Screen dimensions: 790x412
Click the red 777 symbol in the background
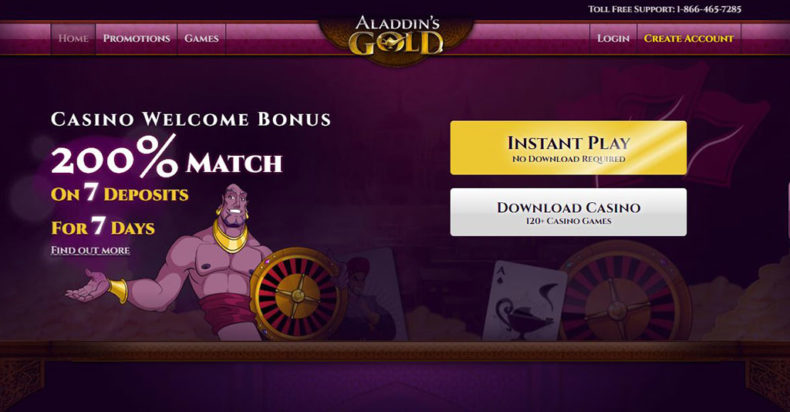685,126
